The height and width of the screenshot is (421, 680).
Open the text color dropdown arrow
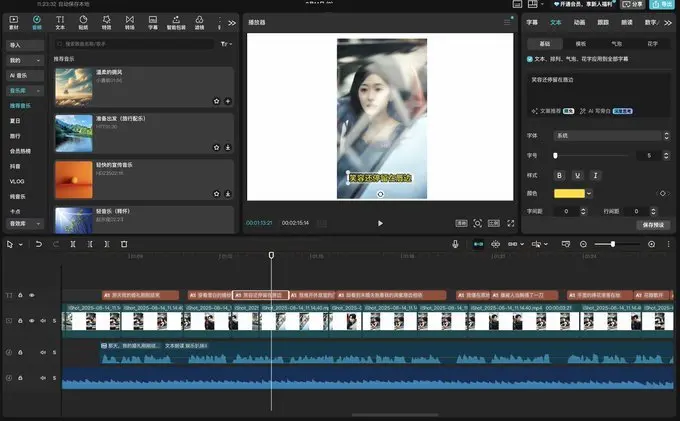coord(589,193)
